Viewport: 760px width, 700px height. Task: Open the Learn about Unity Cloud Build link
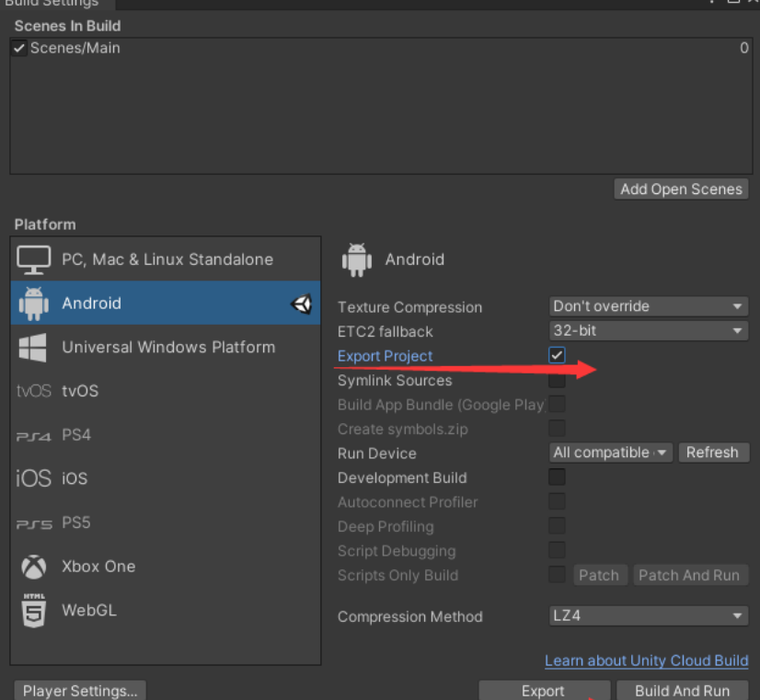[647, 660]
